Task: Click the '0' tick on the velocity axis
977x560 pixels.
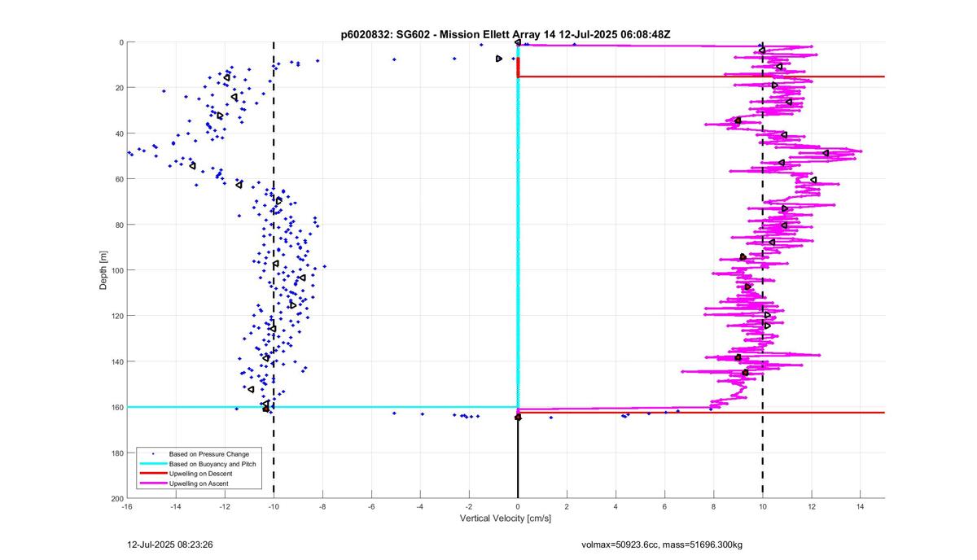Action: click(x=518, y=506)
